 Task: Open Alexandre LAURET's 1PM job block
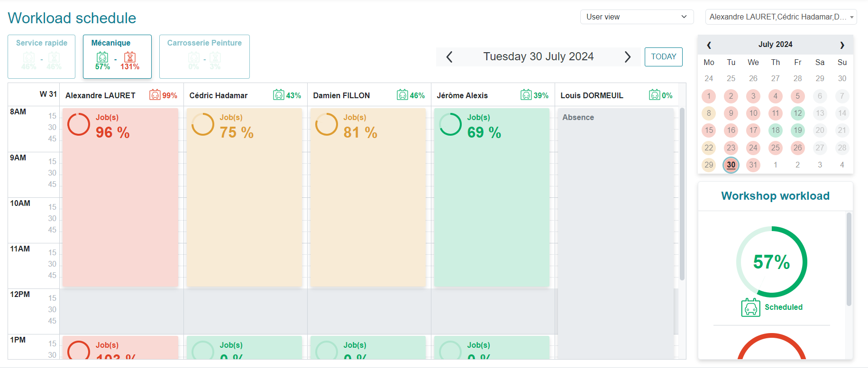120,347
